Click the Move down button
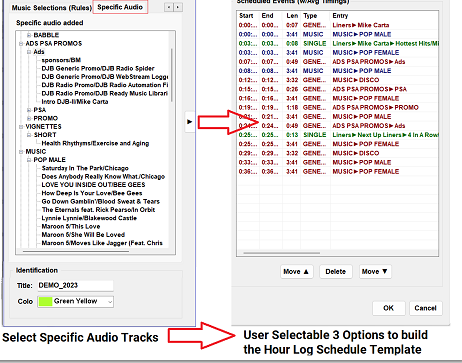Screen dimensions: 462x363 [x=375, y=272]
